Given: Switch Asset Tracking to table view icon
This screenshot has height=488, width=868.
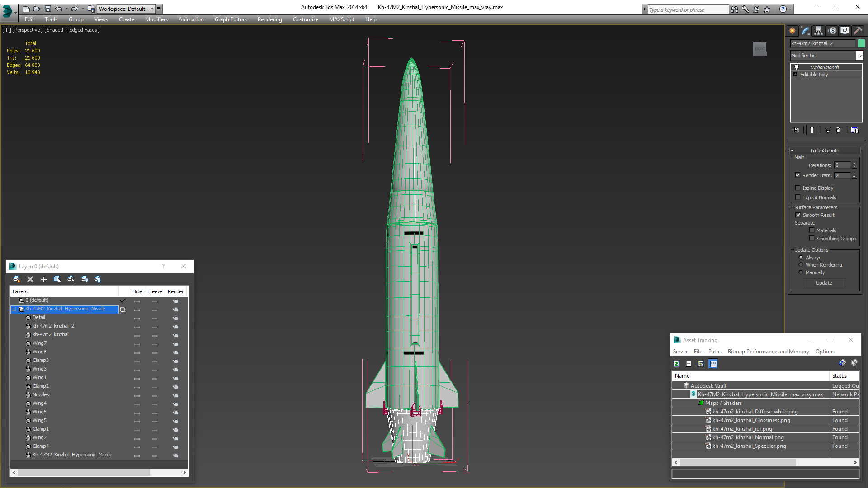Looking at the screenshot, I should click(713, 364).
